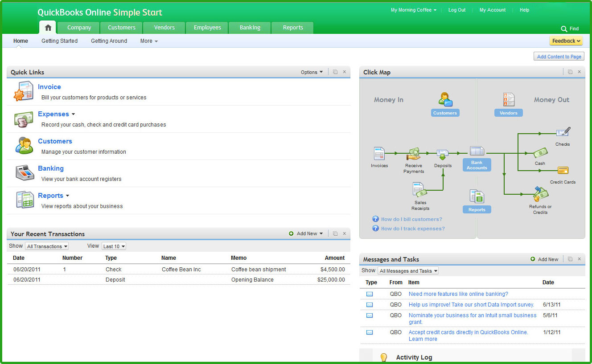Open Refunds or Credits icon in Click Map
This screenshot has width=592, height=364.
coord(540,194)
